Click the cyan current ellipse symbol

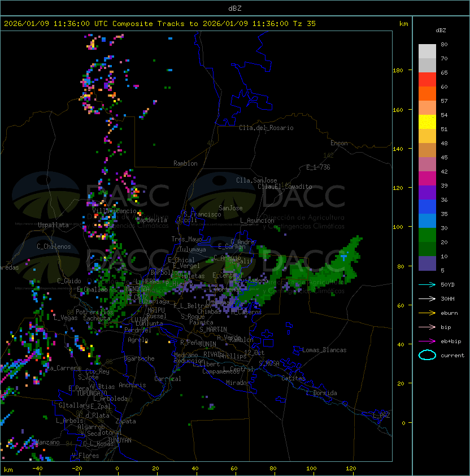[427, 355]
